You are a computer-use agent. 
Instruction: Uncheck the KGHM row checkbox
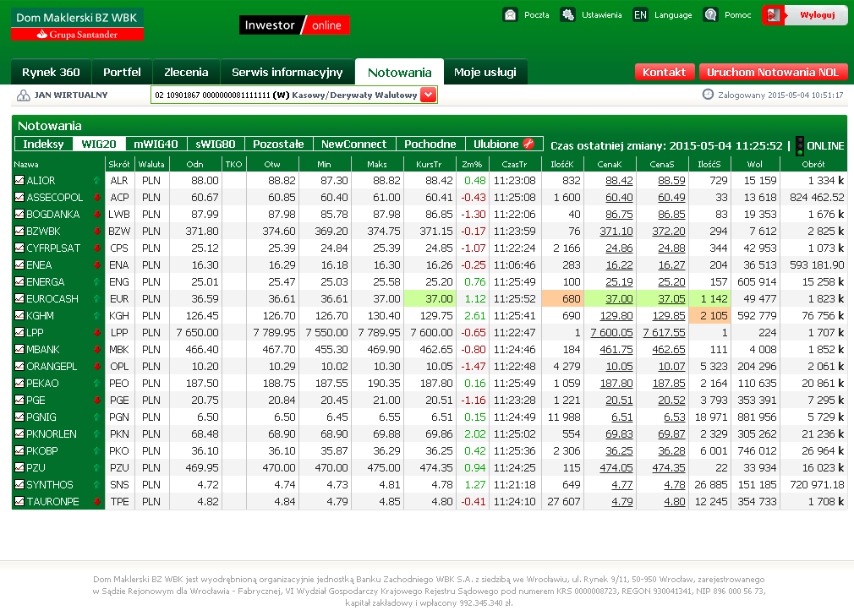19,315
